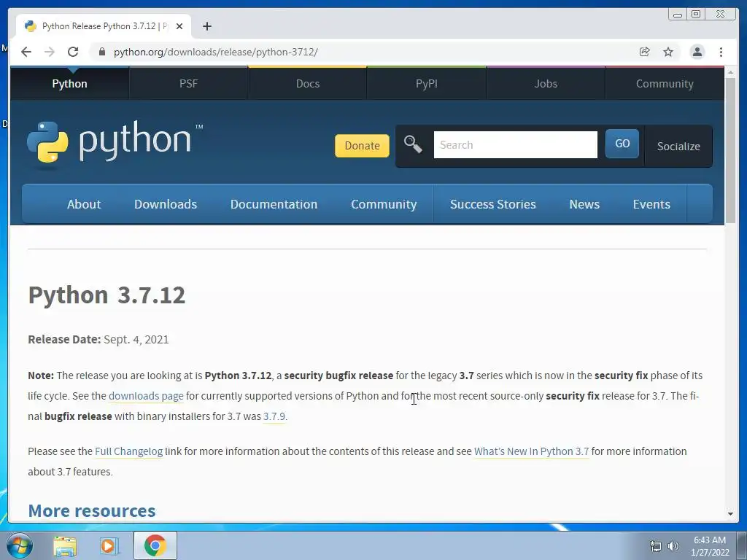The height and width of the screenshot is (560, 747).
Task: Click the Python 3.7.12 heading
Action: [x=107, y=295]
